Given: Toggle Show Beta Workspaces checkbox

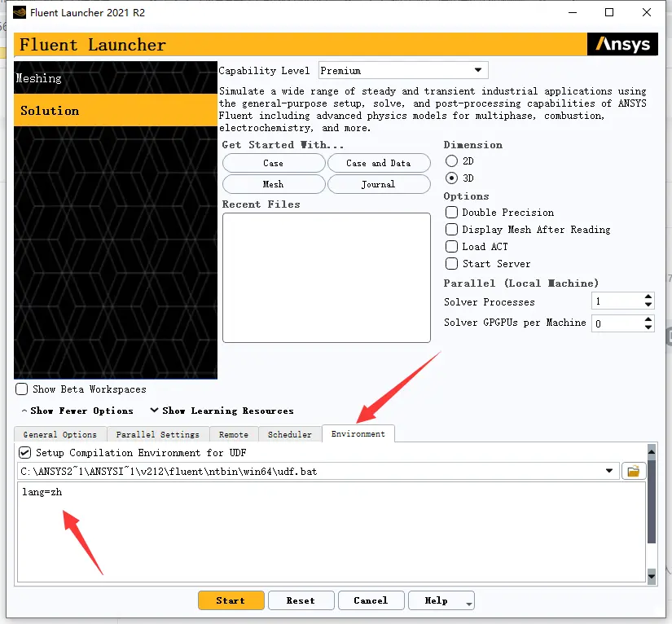Looking at the screenshot, I should 21,389.
